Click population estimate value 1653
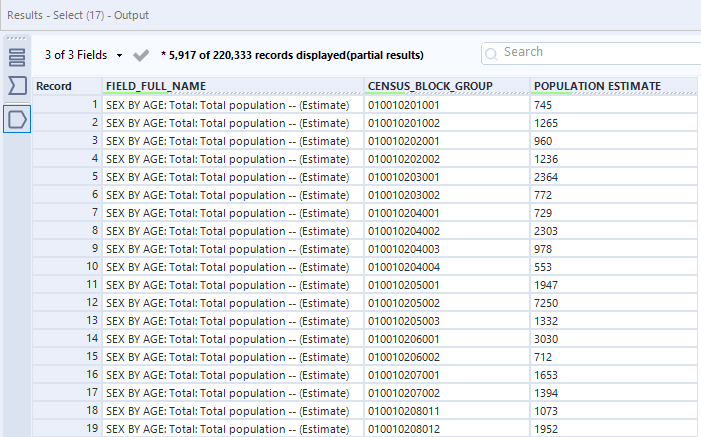This screenshot has width=701, height=437. pyautogui.click(x=546, y=375)
